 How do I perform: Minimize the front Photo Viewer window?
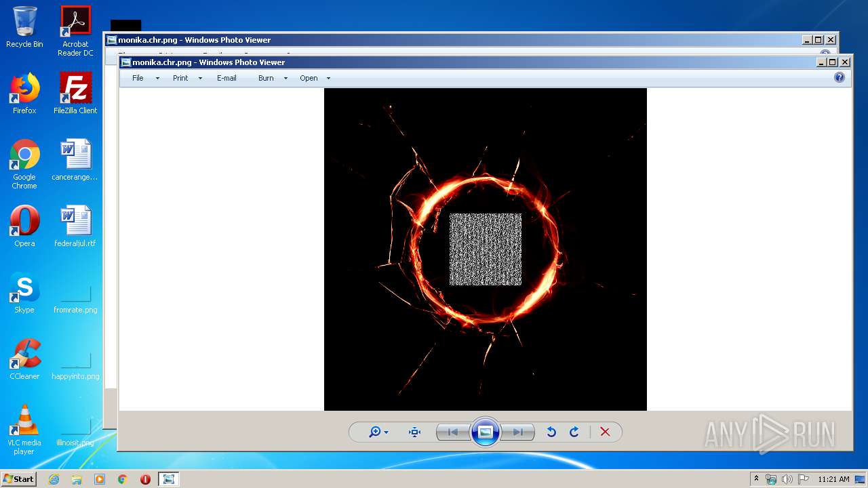point(821,62)
